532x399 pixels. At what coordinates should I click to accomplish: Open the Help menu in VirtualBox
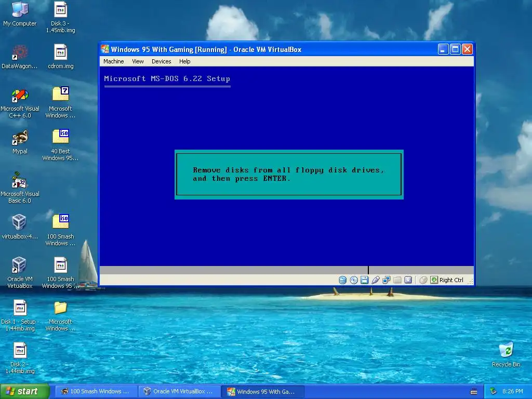[185, 61]
